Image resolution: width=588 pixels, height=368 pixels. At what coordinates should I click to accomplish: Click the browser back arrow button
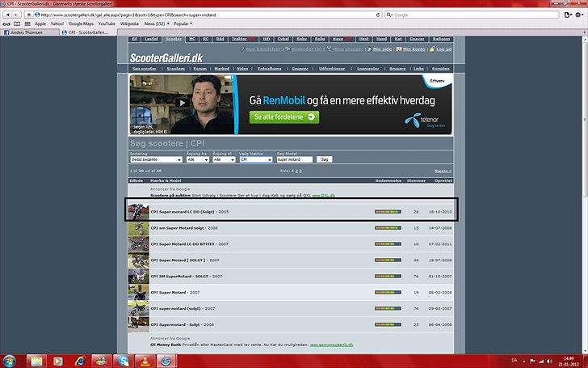[7, 15]
